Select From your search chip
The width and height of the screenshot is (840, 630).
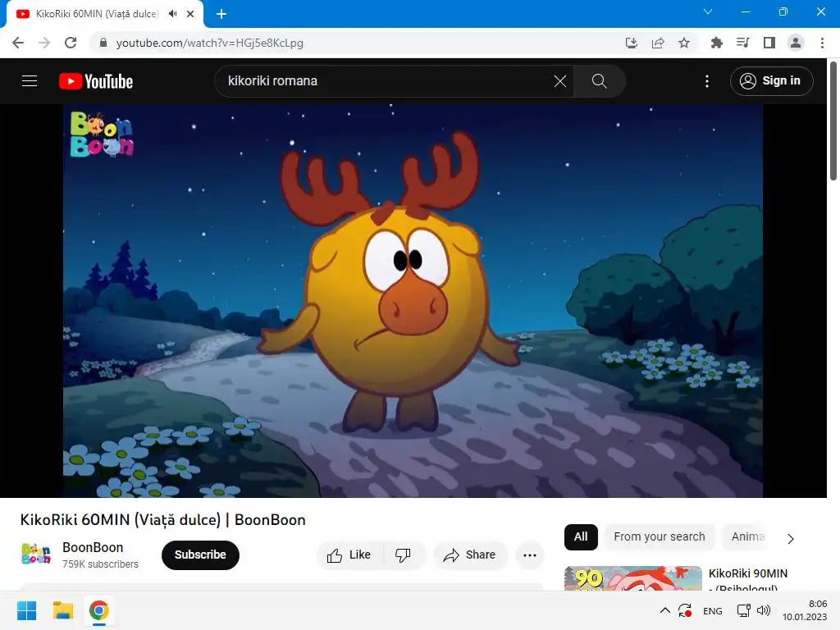(x=660, y=536)
